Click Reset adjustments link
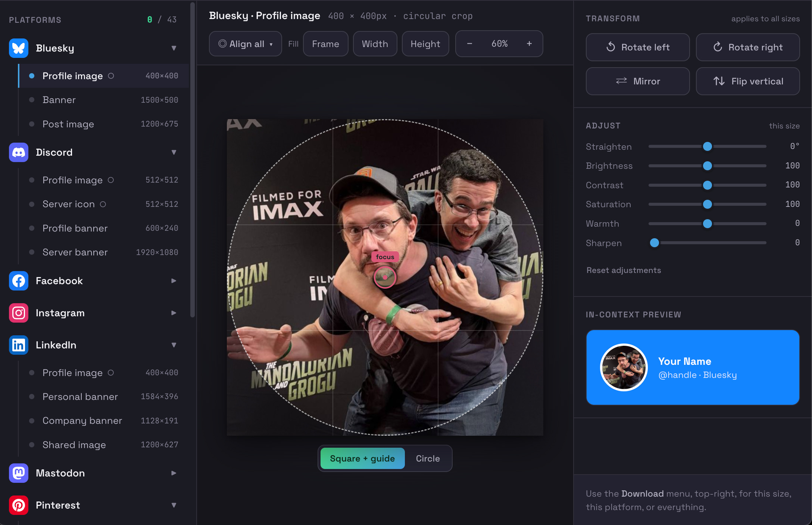This screenshot has height=525, width=812. click(x=624, y=270)
